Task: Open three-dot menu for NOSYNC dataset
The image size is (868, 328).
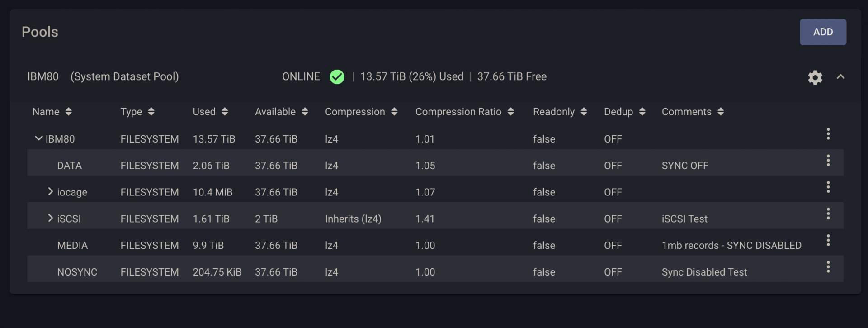Action: [x=828, y=267]
